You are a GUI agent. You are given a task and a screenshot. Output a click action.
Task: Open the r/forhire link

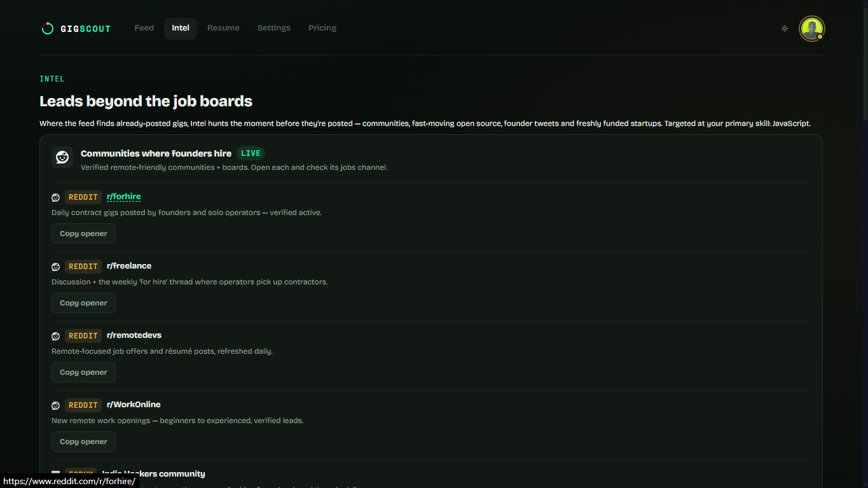(x=124, y=197)
